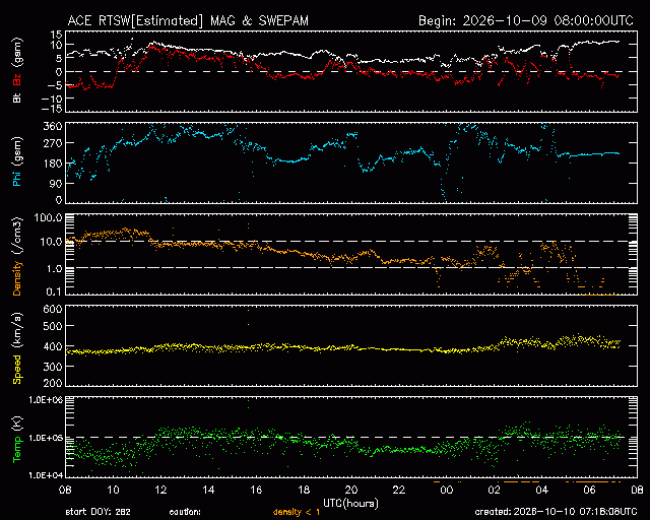The height and width of the screenshot is (520, 650).
Task: Click the cyan Phi (gsm) axis label
Action: (x=17, y=162)
